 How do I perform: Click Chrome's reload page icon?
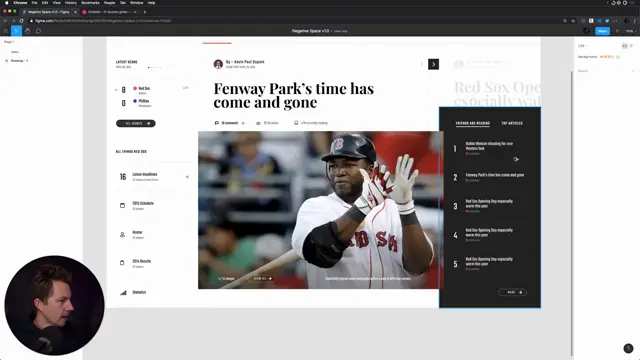(x=21, y=21)
